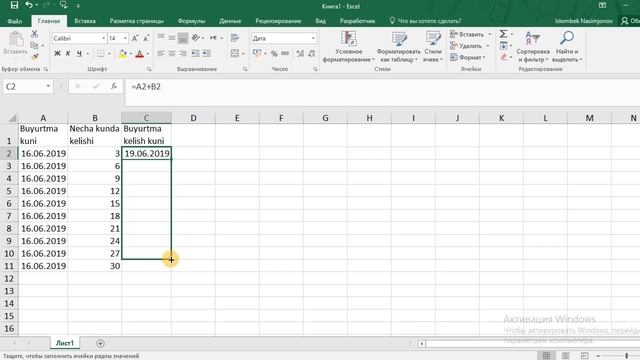Activate the Format Painter brush
The width and height of the screenshot is (640, 360).
[35, 56]
